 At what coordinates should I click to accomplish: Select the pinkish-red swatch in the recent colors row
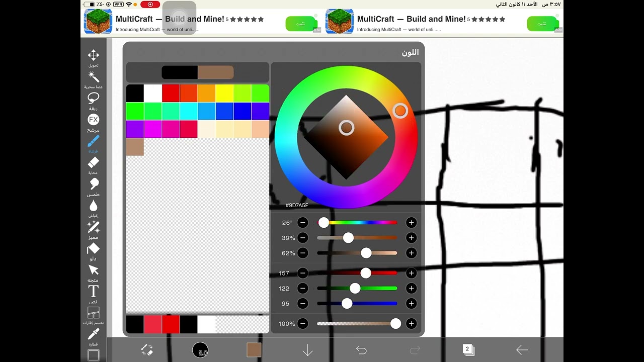(x=153, y=324)
